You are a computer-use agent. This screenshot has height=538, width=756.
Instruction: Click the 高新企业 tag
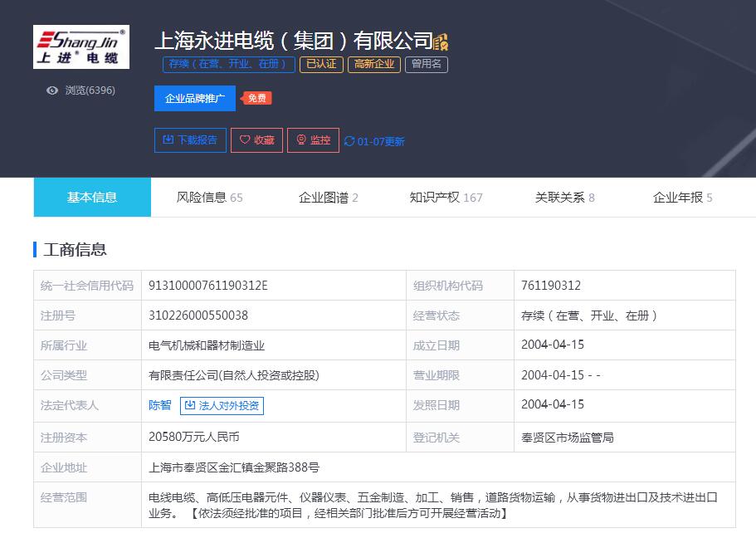(374, 64)
